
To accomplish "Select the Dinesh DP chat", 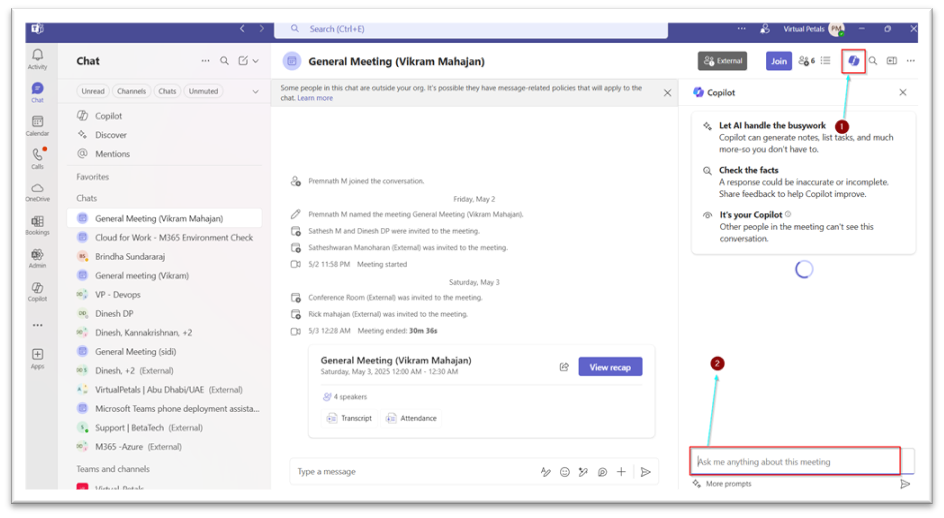I will 164,313.
